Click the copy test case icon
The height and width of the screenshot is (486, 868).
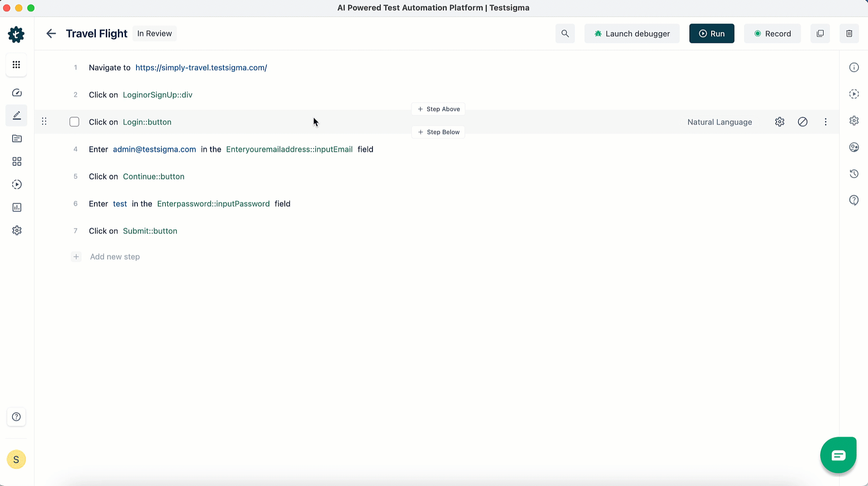820,33
